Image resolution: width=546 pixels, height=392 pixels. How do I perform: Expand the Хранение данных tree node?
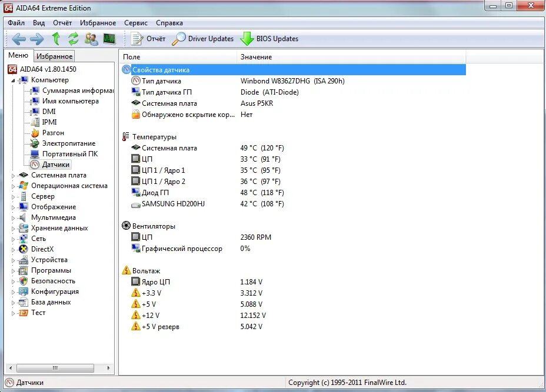pos(13,229)
